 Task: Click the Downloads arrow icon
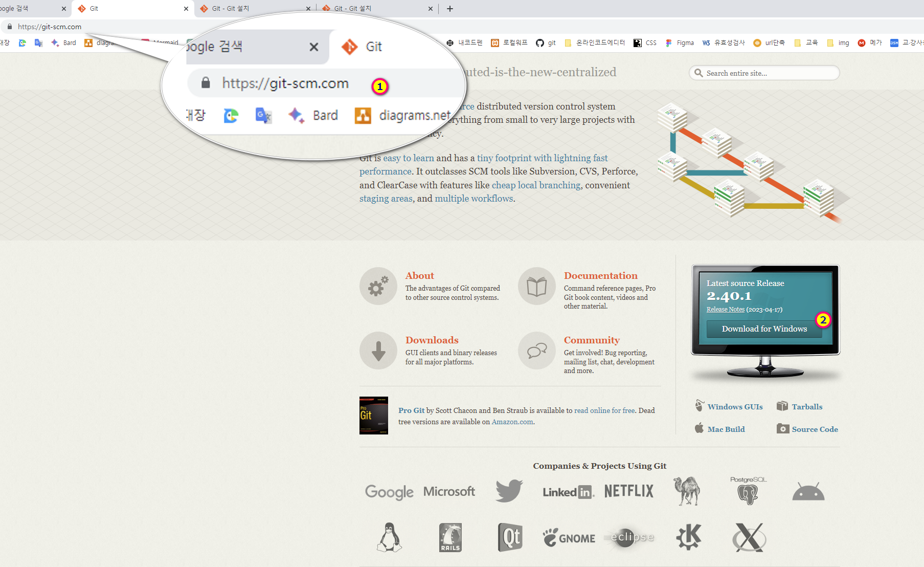click(x=378, y=351)
